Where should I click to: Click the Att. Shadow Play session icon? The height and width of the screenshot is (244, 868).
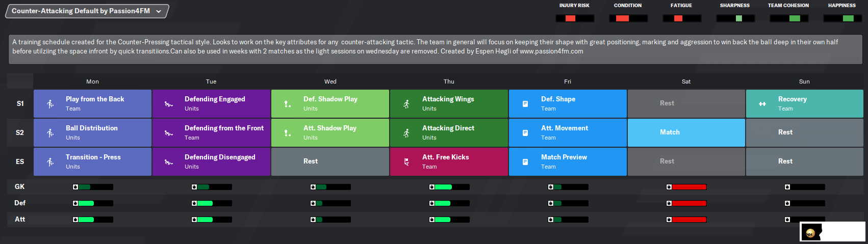[288, 133]
